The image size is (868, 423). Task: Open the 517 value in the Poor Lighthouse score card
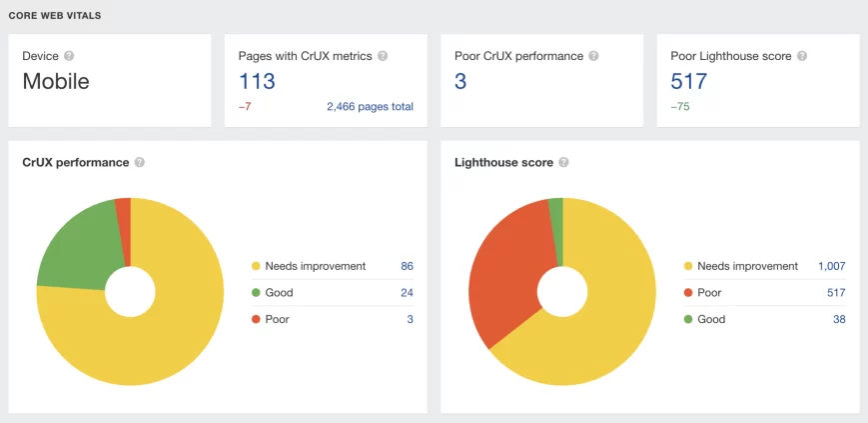click(x=689, y=81)
